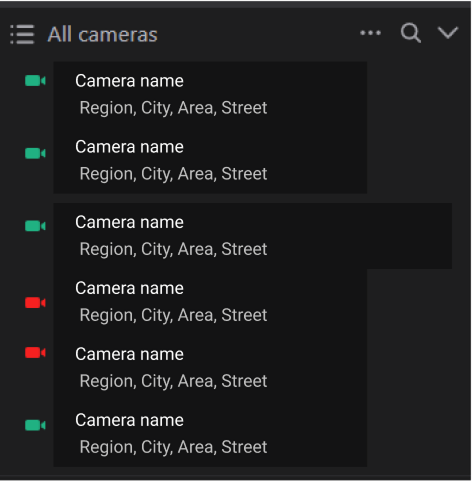Open the three-dot more options menu
Viewport: 472px width, 481px height.
pyautogui.click(x=370, y=33)
